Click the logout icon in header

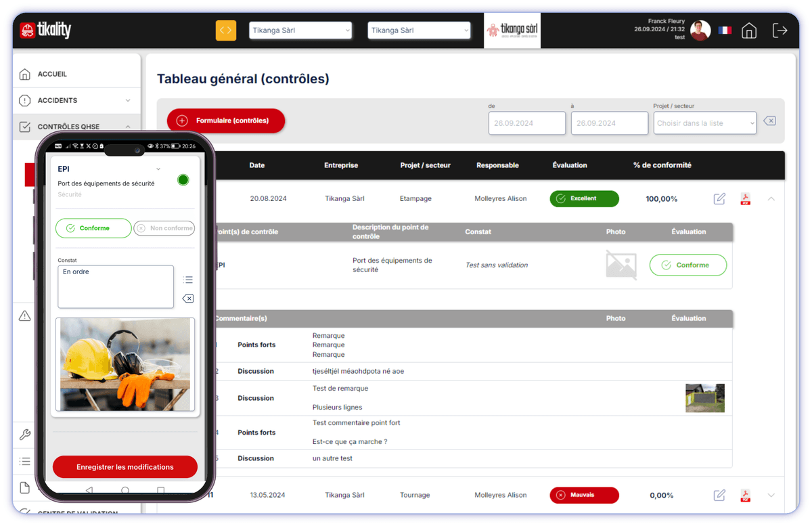tap(780, 30)
